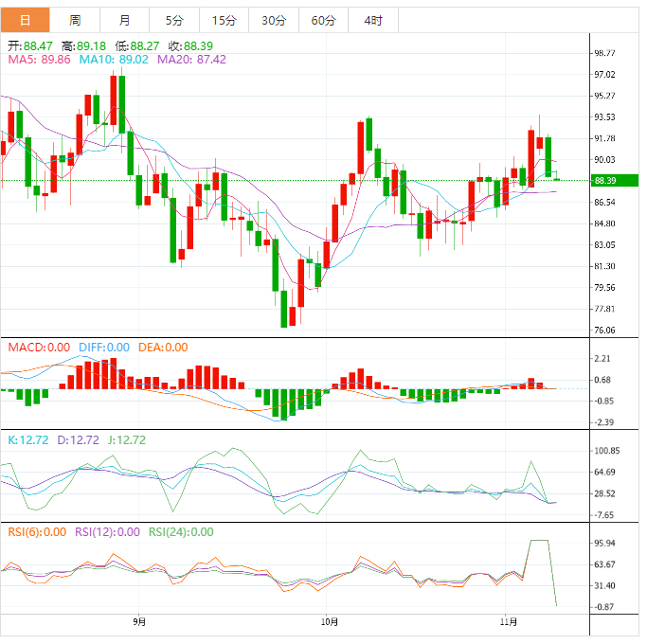Click the 97.02 price axis label

(604, 75)
